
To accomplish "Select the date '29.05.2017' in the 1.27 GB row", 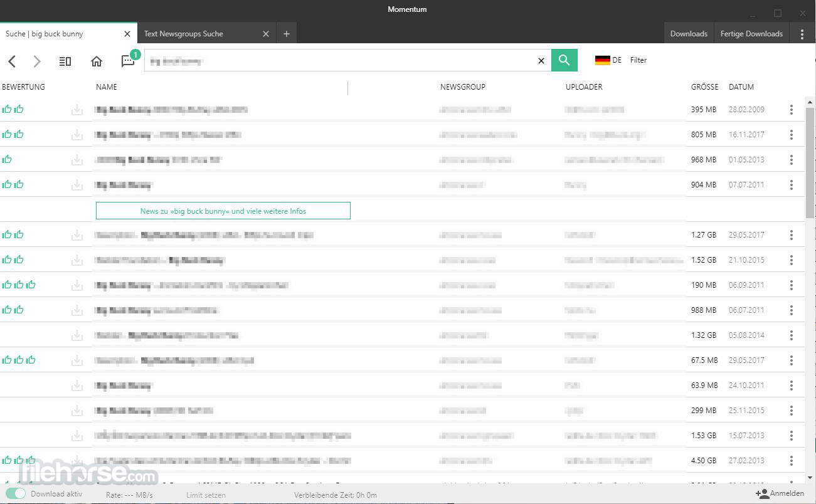I will (746, 235).
